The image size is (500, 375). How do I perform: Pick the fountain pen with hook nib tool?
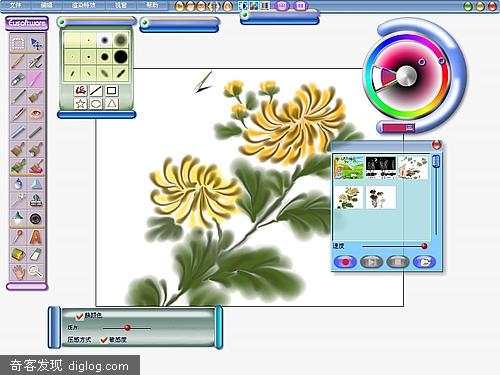click(36, 61)
